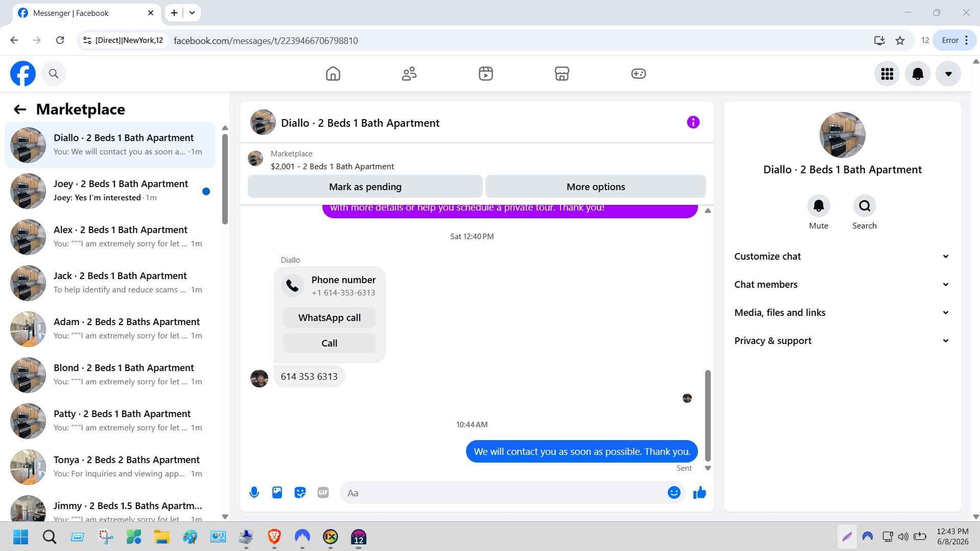980x551 pixels.
Task: Open Windows taskbar search
Action: click(50, 537)
